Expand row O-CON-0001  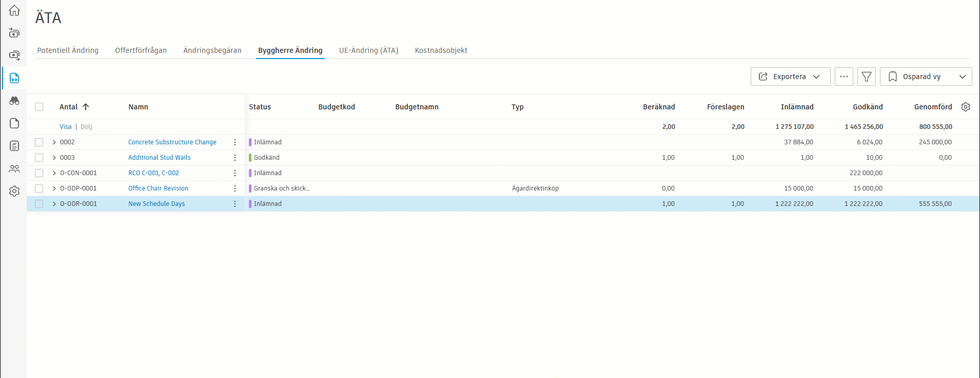point(54,173)
